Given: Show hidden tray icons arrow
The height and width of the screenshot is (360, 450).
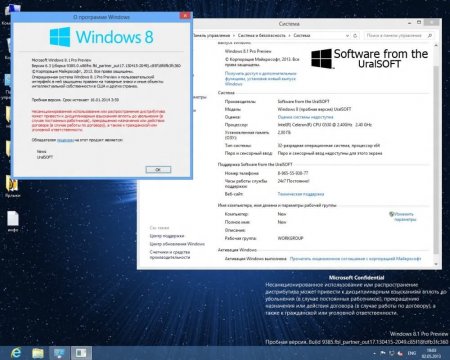Looking at the screenshot, I should tap(374, 353).
